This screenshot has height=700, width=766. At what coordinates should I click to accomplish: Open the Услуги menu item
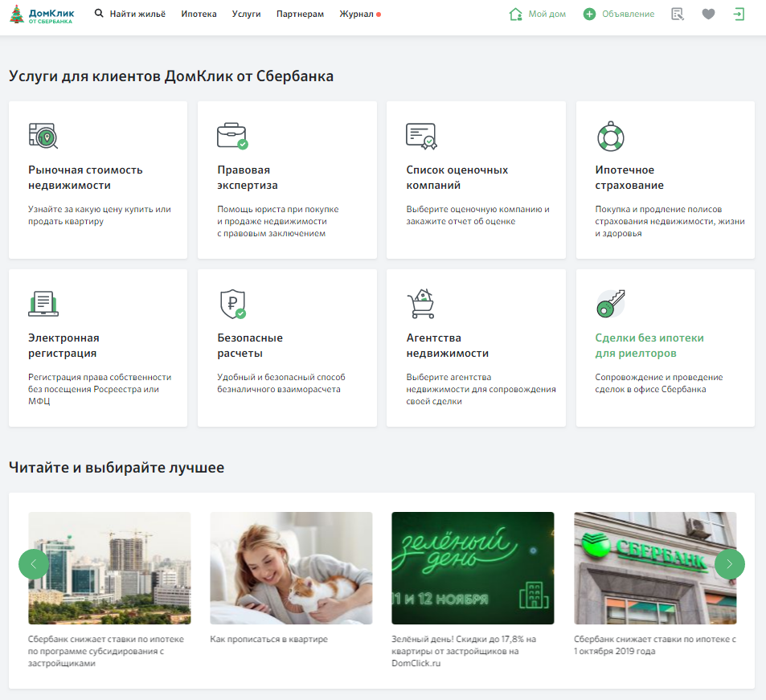click(246, 14)
